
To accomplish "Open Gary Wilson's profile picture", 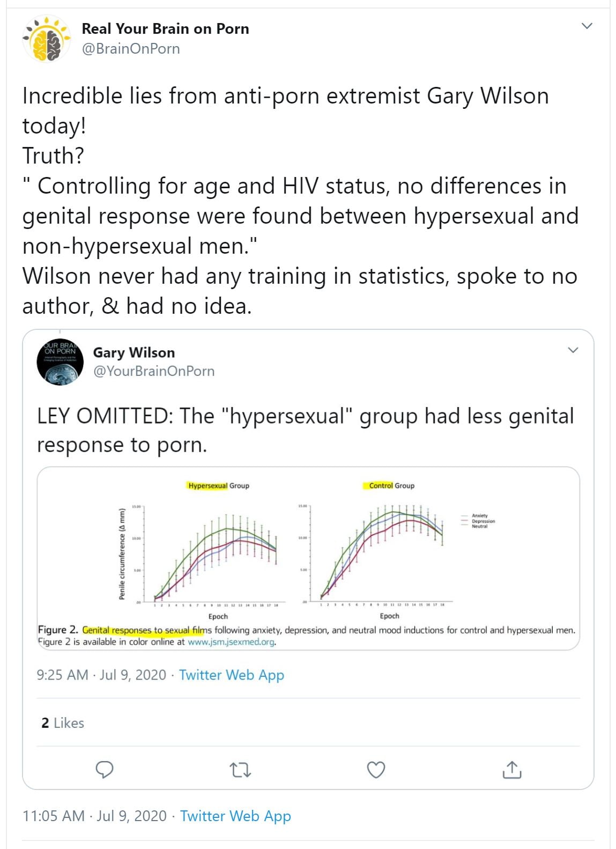I will 60,362.
